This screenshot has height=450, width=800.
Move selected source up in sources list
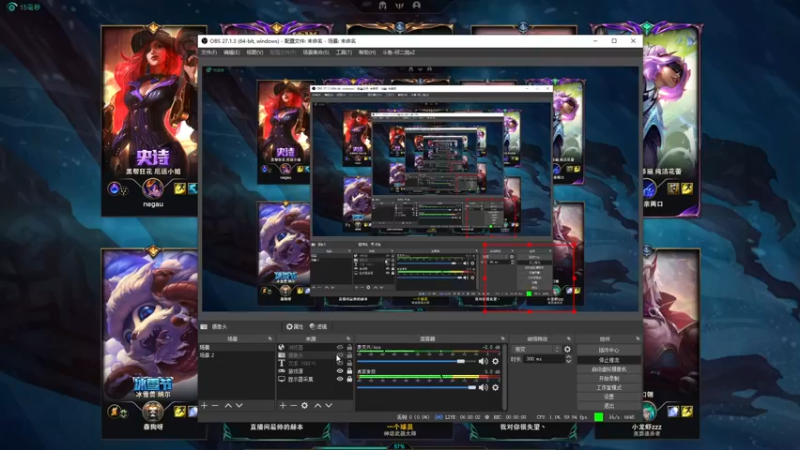click(317, 406)
